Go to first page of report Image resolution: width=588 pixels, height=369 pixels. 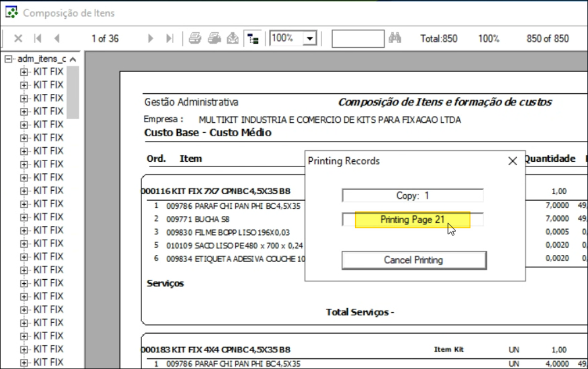(38, 39)
